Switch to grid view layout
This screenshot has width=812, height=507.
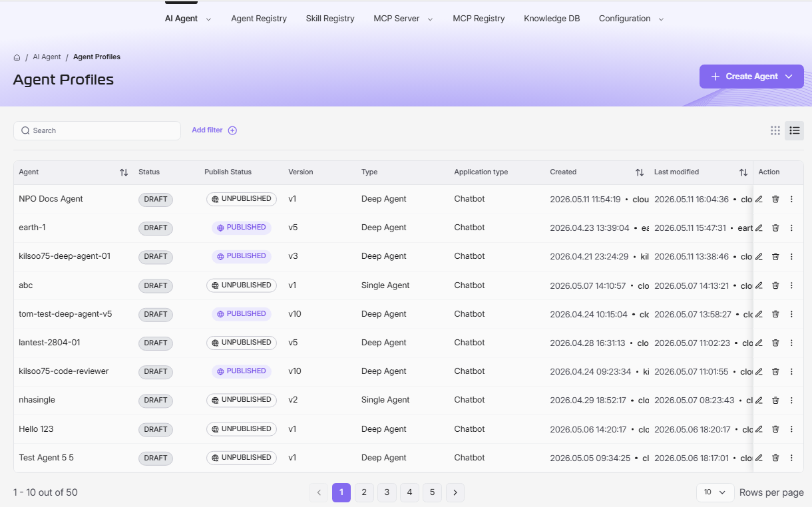tap(775, 130)
